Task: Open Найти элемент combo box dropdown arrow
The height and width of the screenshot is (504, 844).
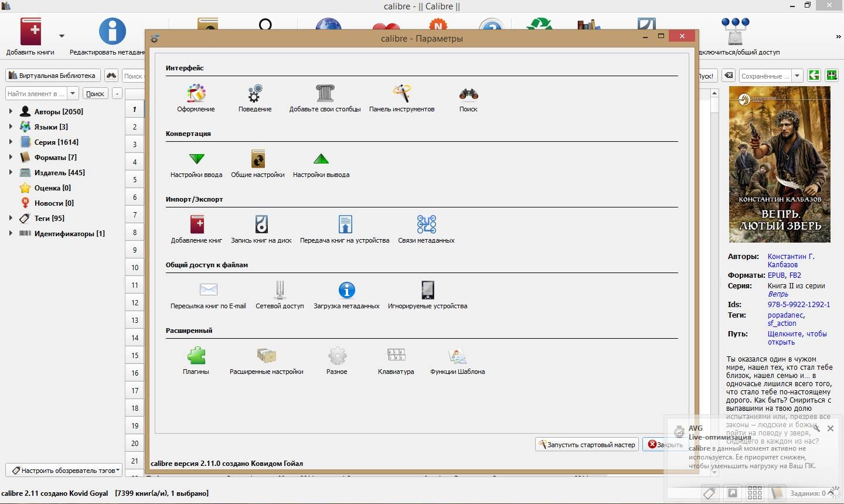Action: click(73, 93)
